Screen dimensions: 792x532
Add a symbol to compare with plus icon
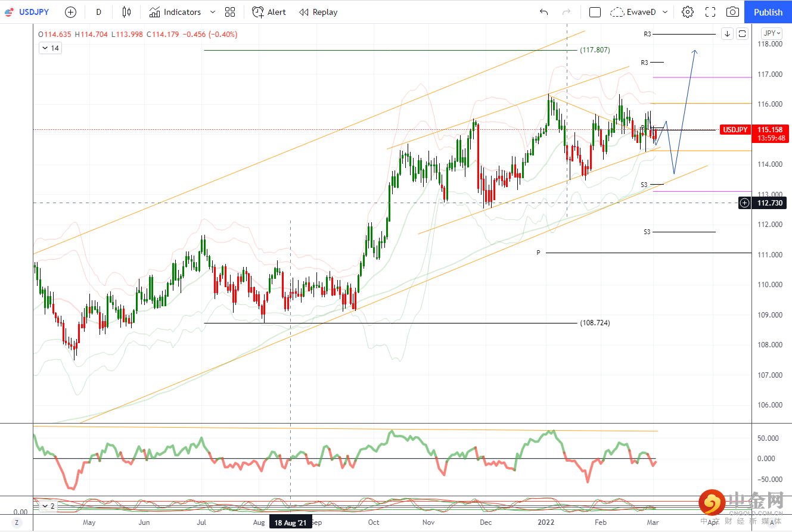[x=70, y=12]
